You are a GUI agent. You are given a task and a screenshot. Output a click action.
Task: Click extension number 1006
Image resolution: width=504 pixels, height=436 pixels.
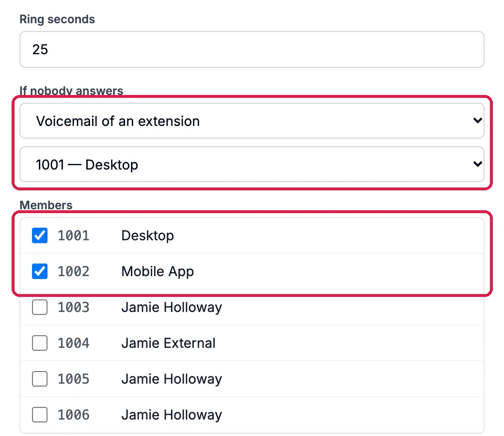click(x=74, y=415)
